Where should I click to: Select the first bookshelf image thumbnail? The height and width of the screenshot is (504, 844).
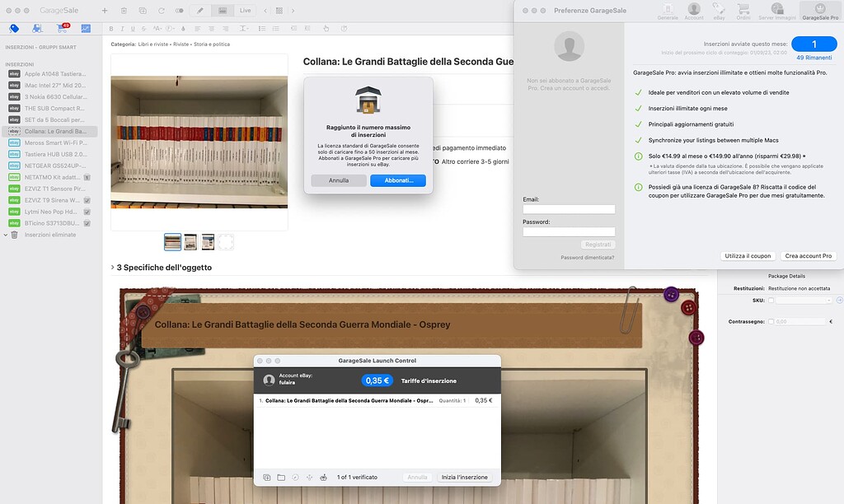click(172, 242)
